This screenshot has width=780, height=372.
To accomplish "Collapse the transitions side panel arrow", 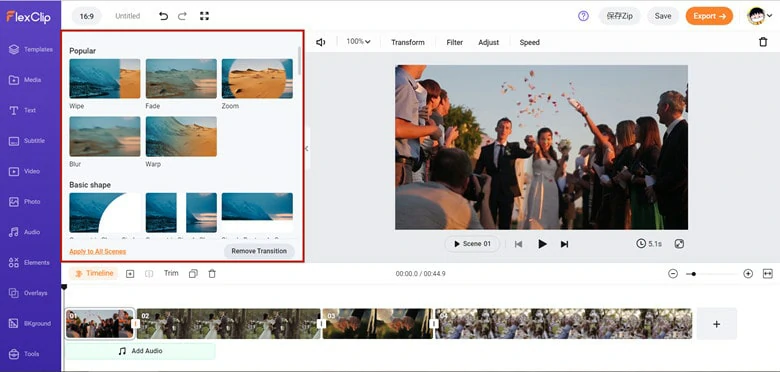I will pyautogui.click(x=306, y=148).
